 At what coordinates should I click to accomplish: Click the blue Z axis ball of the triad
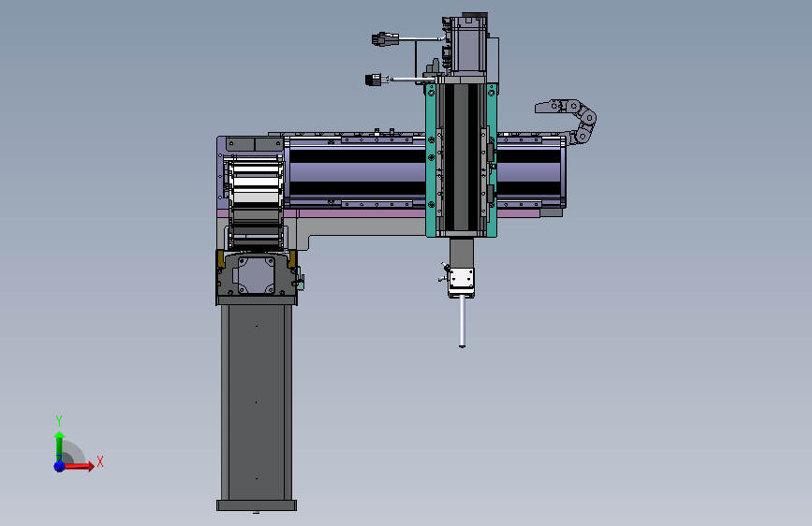tap(60, 466)
